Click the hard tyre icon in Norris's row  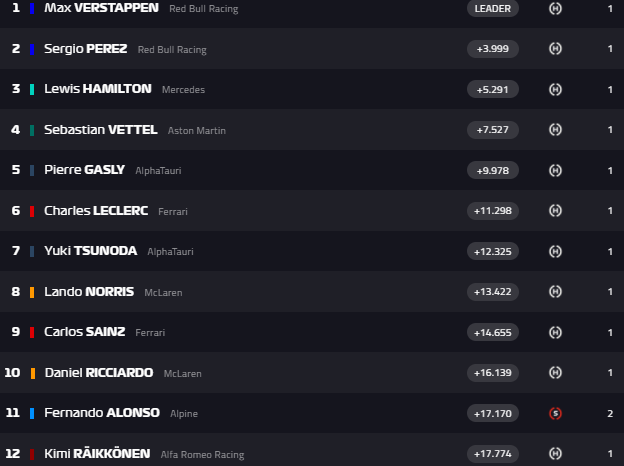[555, 292]
